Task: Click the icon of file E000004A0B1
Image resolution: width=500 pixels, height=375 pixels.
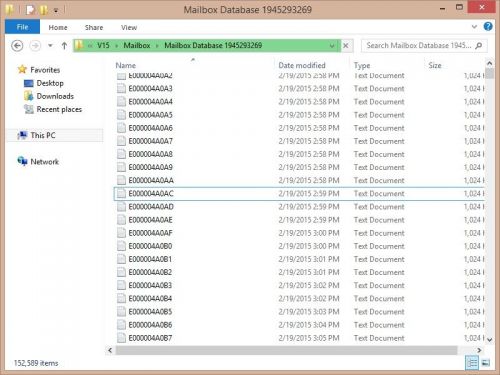Action: point(121,259)
